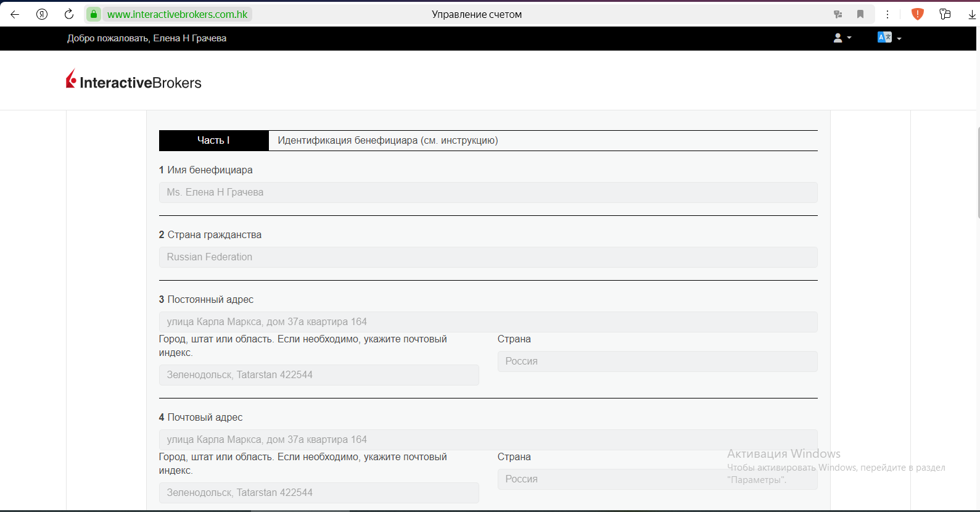
Task: Open the Yandex home icon in toolbar
Action: (x=42, y=14)
